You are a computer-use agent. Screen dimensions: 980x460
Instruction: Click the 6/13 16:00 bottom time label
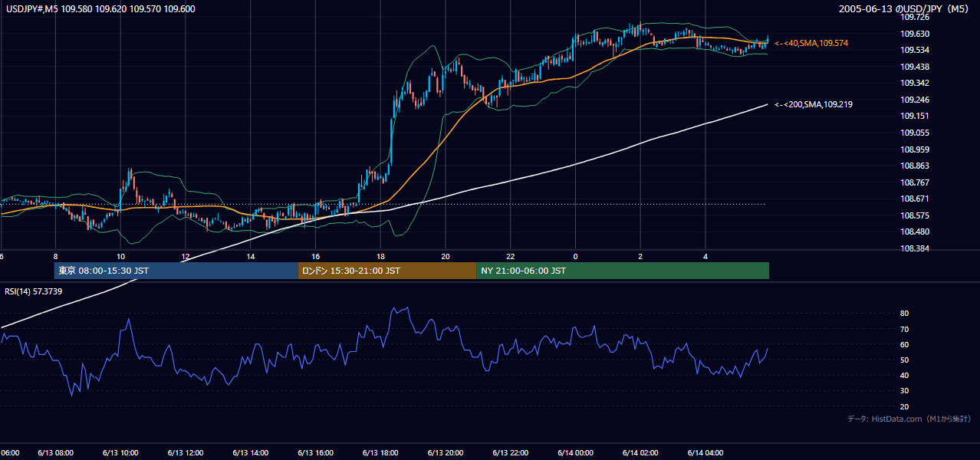pyautogui.click(x=315, y=453)
